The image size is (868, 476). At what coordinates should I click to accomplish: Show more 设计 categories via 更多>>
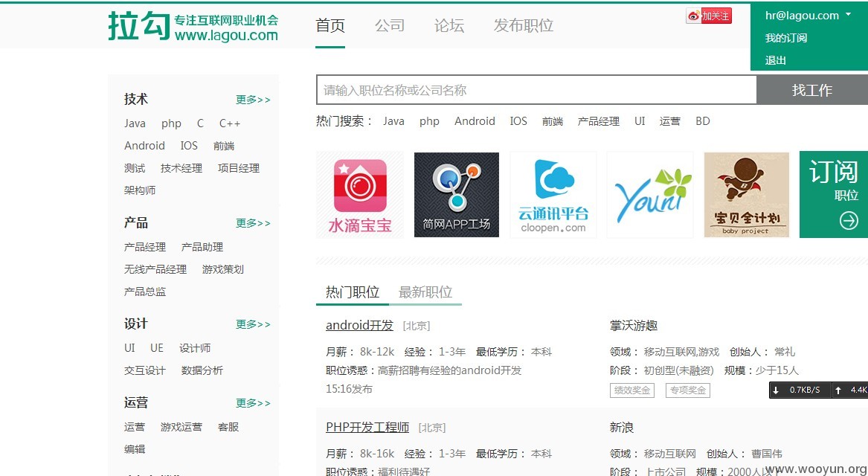(253, 324)
